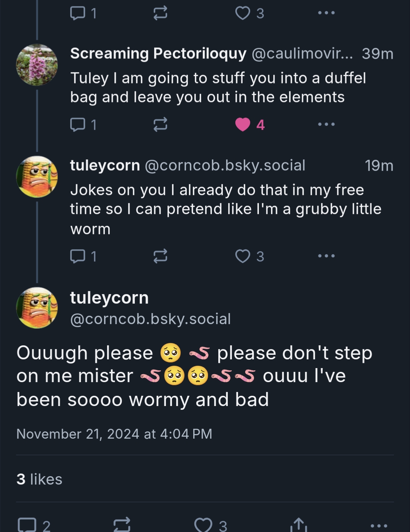Image resolution: width=410 pixels, height=532 pixels.
Task: Like the partially visible top post
Action: click(x=243, y=13)
